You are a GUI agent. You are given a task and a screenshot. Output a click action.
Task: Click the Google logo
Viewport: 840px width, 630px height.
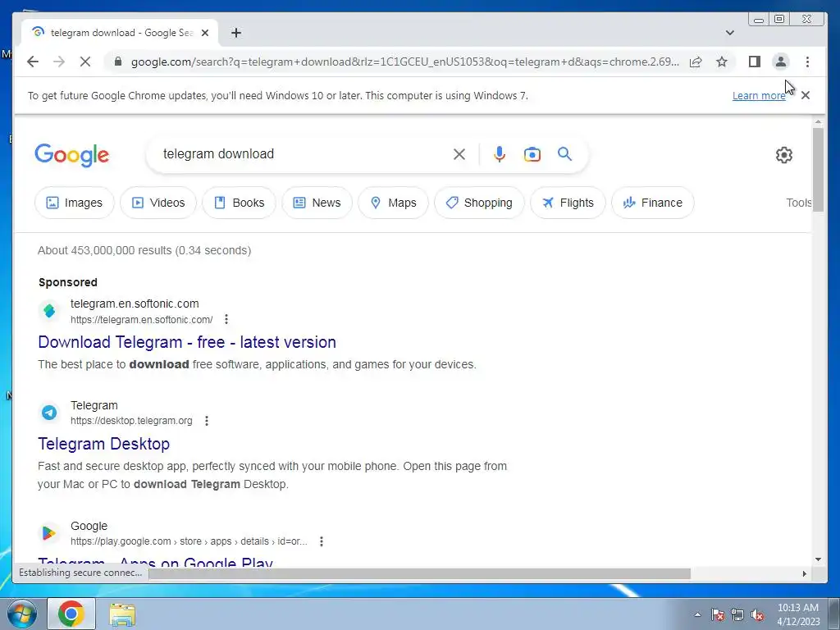pyautogui.click(x=72, y=155)
